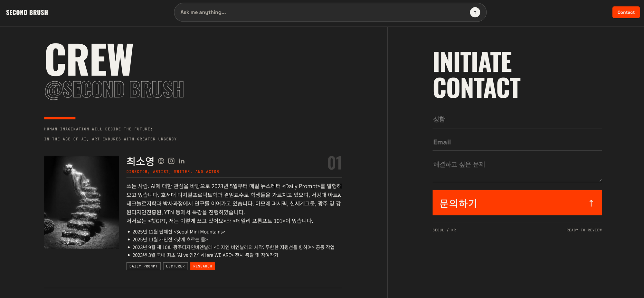Click the 해결하고 싶은 문제 text area
This screenshot has width=644, height=298.
[x=517, y=169]
